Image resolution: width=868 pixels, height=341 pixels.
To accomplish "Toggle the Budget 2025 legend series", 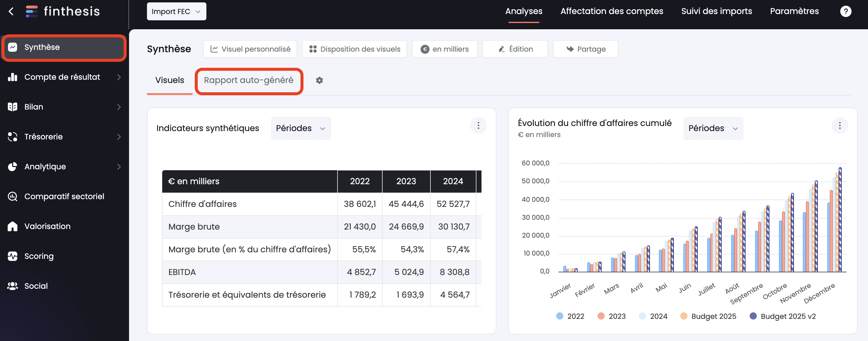I will (x=708, y=316).
